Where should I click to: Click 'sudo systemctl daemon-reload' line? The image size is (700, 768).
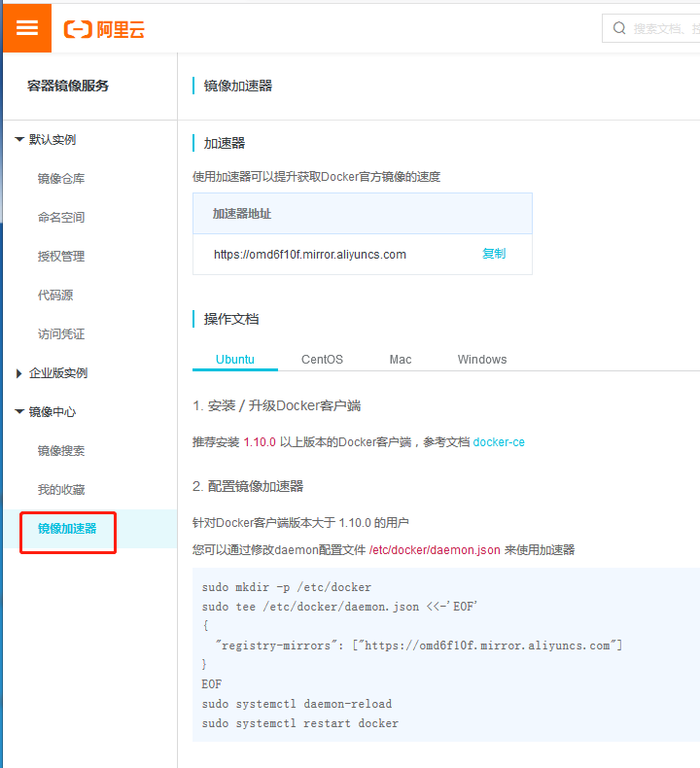pos(297,704)
